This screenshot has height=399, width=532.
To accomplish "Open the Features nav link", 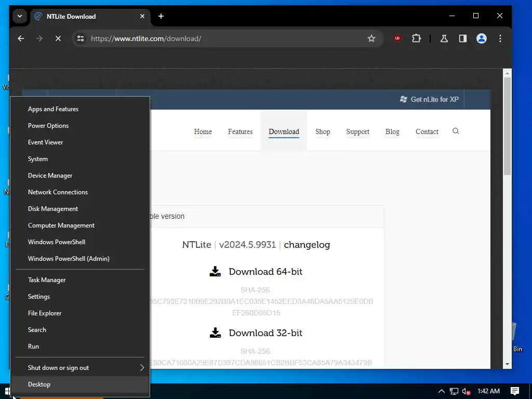I will [240, 131].
